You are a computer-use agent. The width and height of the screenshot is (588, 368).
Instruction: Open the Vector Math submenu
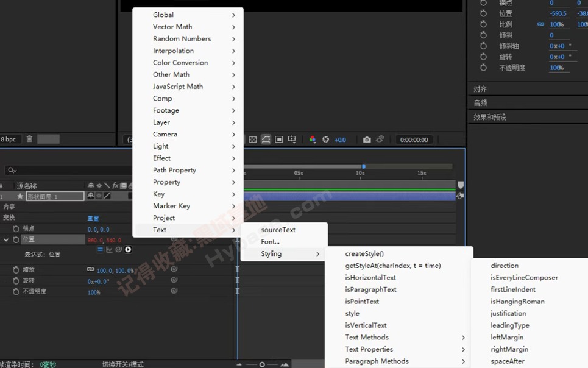click(188, 27)
